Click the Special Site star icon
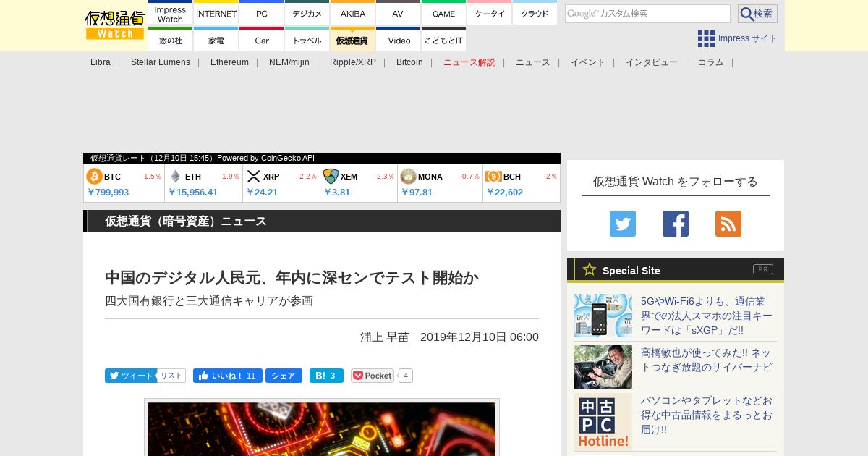This screenshot has width=868, height=456. coord(590,270)
